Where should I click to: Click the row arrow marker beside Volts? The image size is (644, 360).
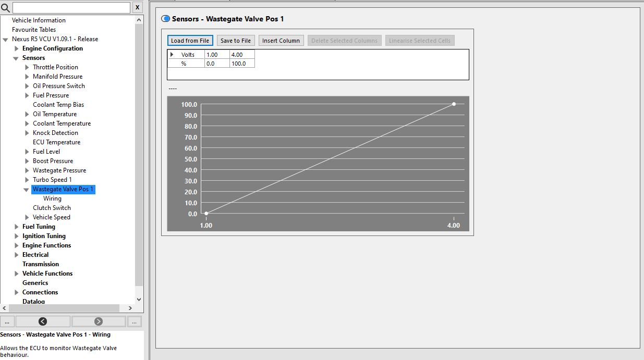(172, 55)
